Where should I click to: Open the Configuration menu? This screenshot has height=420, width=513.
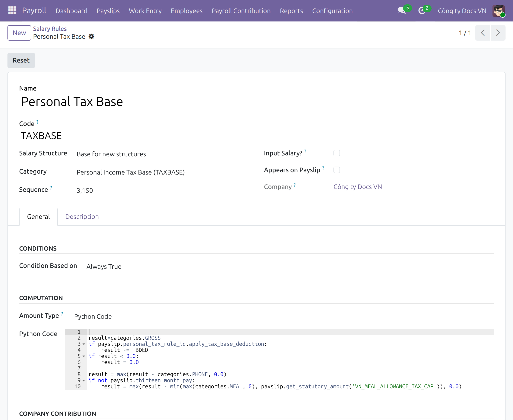click(333, 11)
